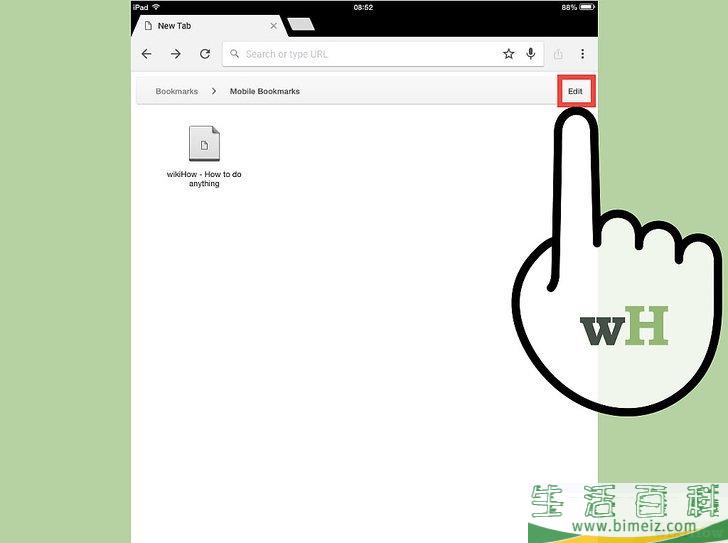Tap the share icon in the toolbar

point(558,54)
